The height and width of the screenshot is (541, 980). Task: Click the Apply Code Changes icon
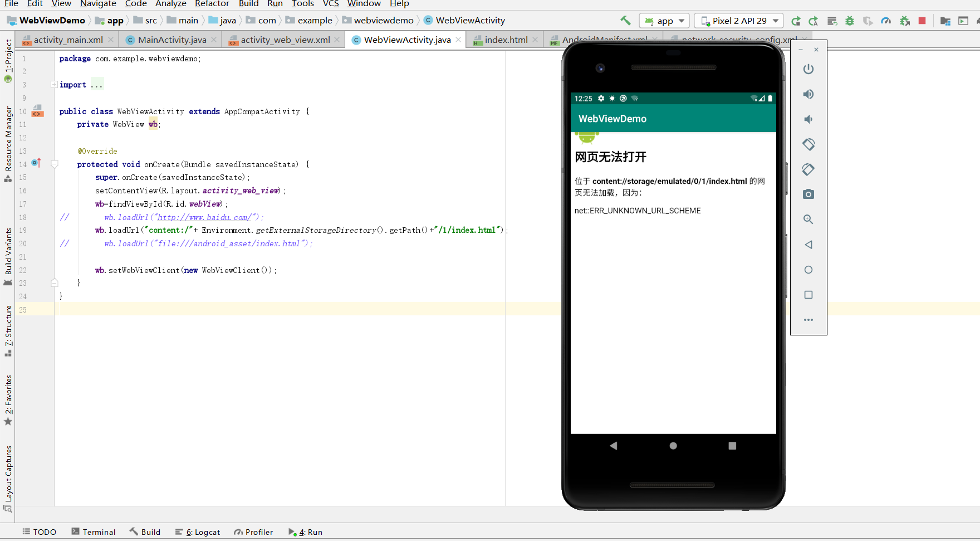(x=832, y=21)
